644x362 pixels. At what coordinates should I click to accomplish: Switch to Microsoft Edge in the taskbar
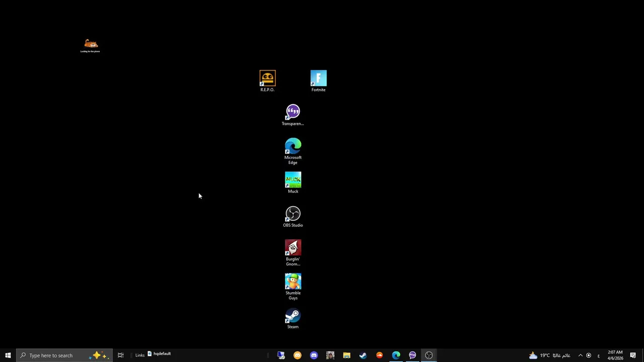pos(396,355)
